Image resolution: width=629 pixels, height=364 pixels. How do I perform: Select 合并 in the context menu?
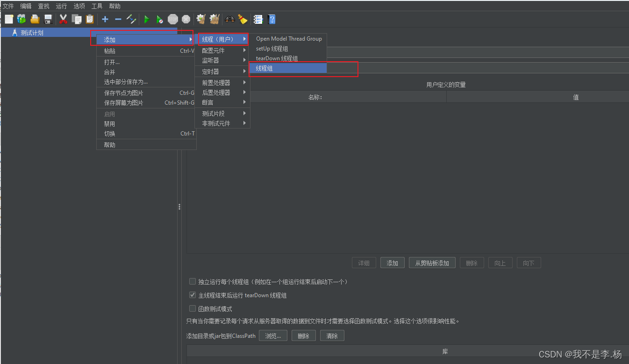pyautogui.click(x=146, y=72)
